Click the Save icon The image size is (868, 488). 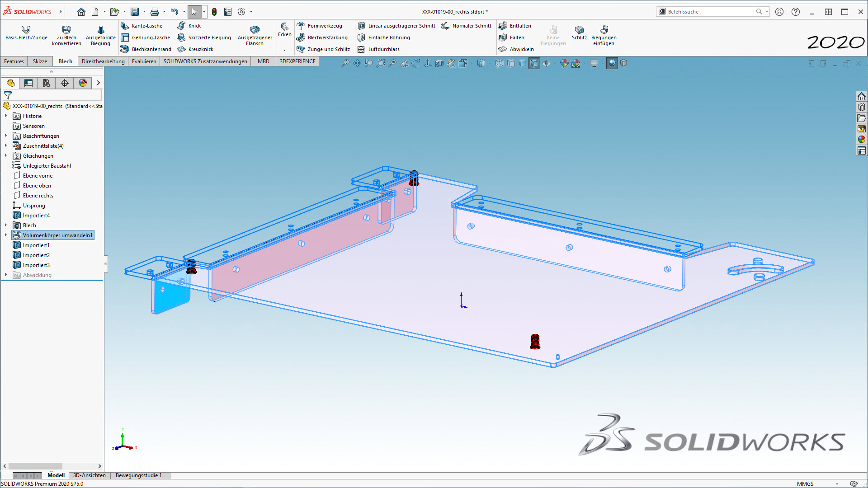(x=135, y=12)
